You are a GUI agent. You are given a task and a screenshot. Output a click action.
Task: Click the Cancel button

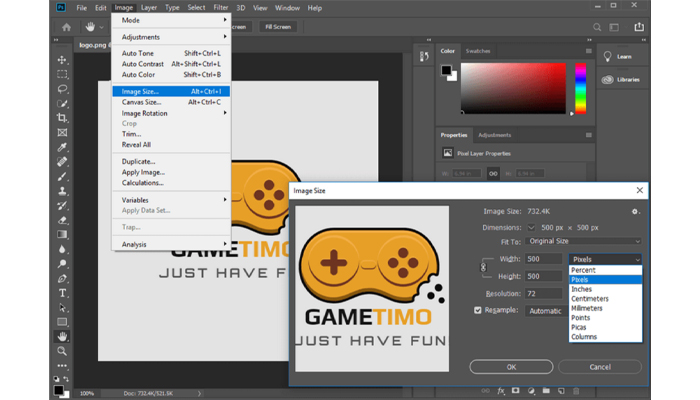[x=600, y=367]
